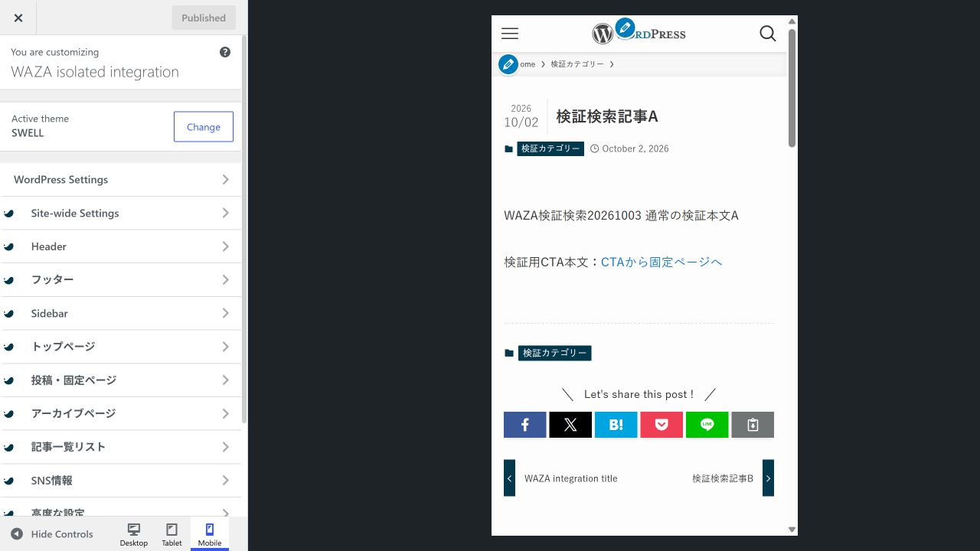Open the SNS情報 settings panel

[x=121, y=481]
